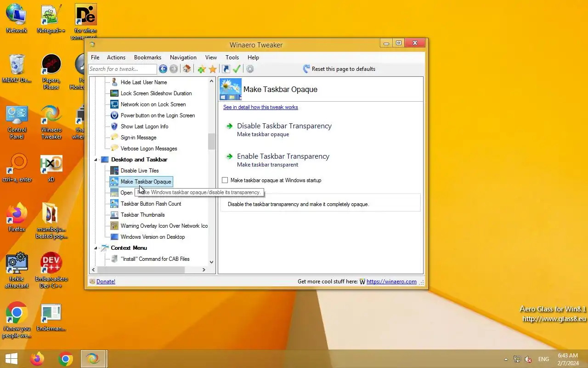Screen dimensions: 588x368
Task: Go to the home page icon
Action: coord(187,69)
